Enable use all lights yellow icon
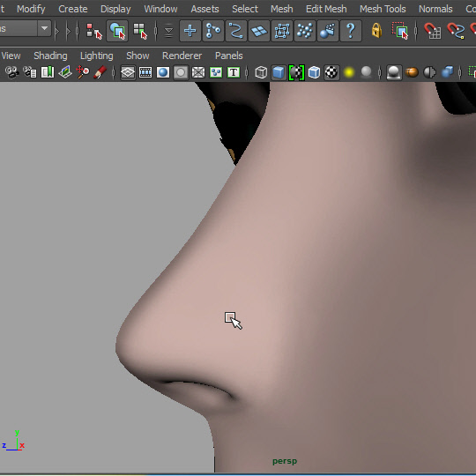 (349, 72)
